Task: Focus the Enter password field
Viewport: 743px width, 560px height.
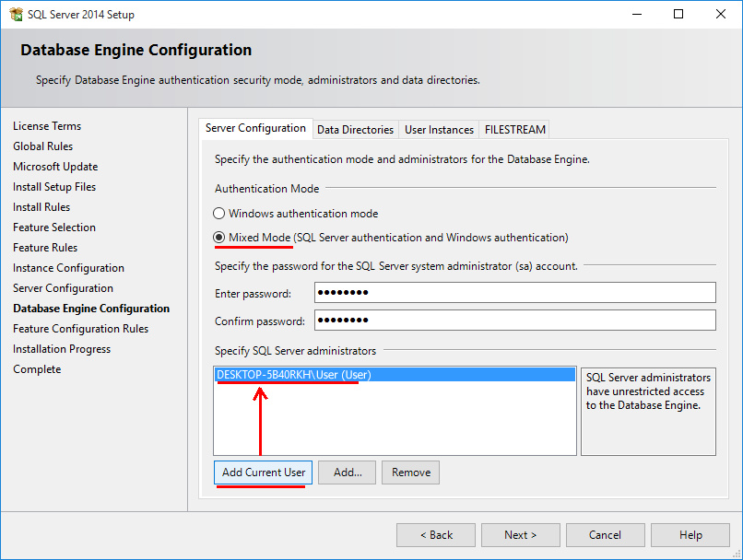Action: pyautogui.click(x=515, y=293)
